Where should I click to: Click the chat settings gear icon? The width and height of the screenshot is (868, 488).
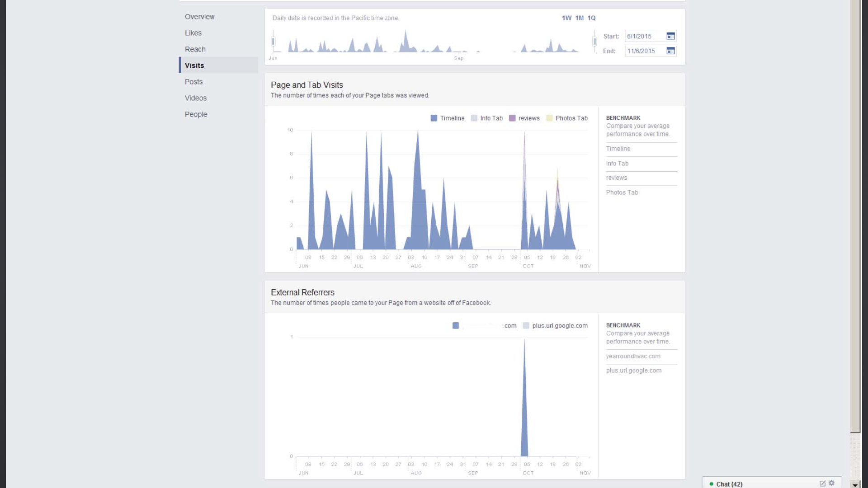[831, 483]
